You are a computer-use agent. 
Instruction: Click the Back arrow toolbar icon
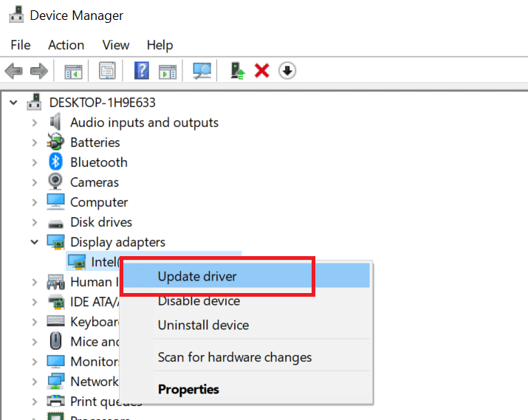[x=14, y=71]
